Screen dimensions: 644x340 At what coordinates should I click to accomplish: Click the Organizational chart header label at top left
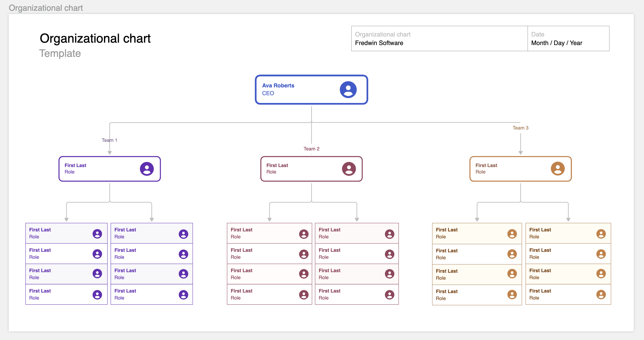click(45, 8)
